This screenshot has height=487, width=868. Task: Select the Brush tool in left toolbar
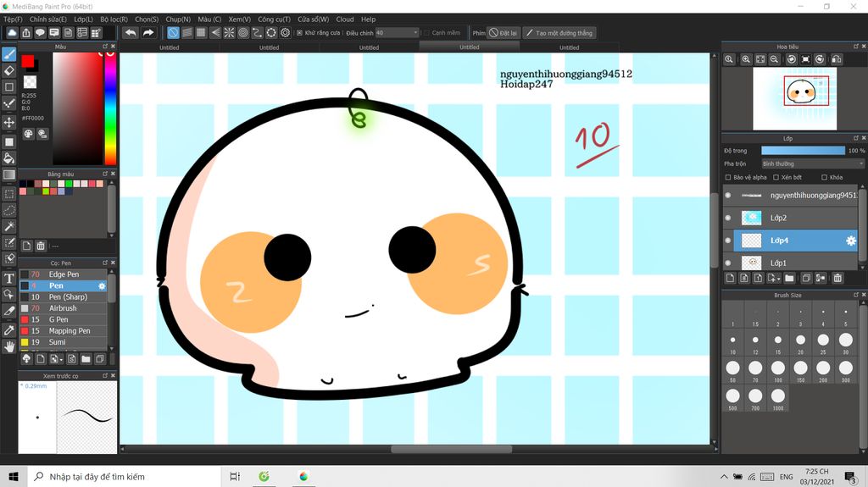coord(8,54)
